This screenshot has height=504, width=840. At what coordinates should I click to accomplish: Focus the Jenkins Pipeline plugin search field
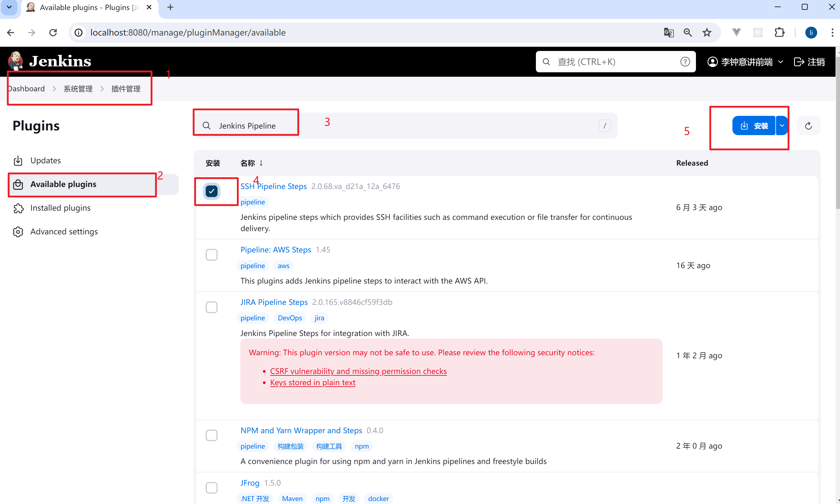coord(405,126)
